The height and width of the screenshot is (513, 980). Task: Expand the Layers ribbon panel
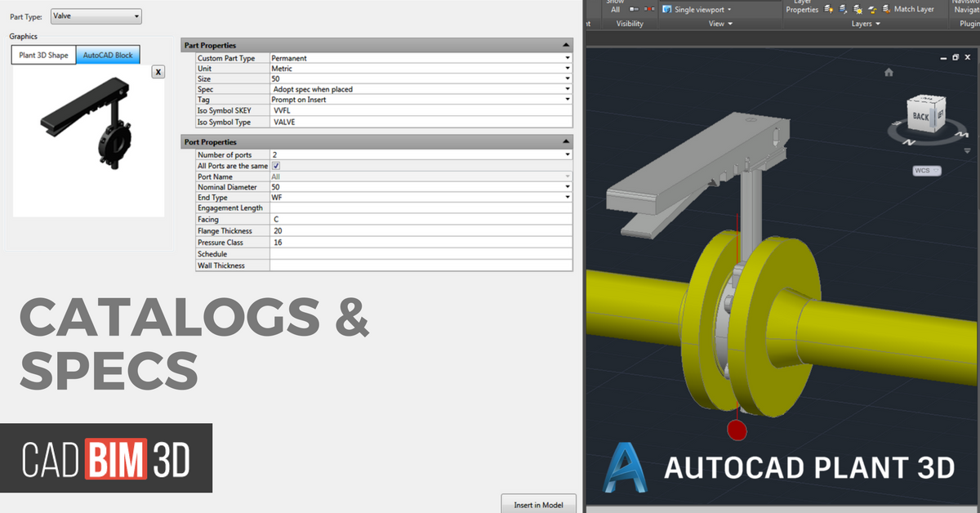tap(866, 24)
